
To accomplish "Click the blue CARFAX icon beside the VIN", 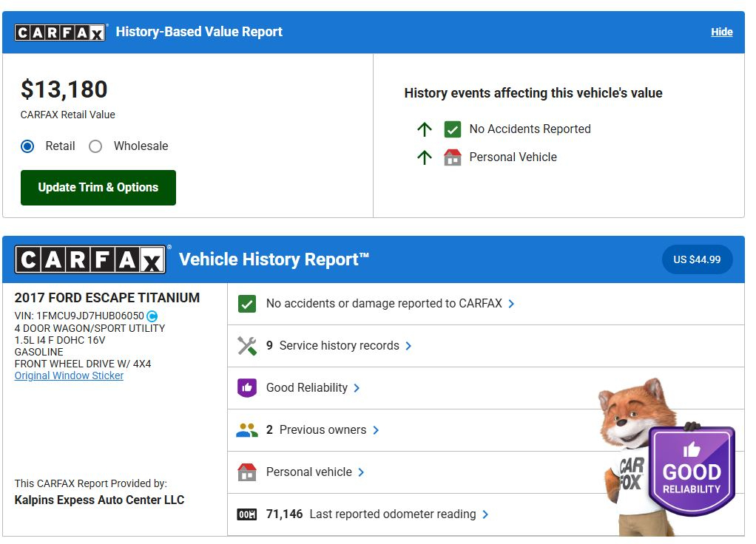I will 152,316.
